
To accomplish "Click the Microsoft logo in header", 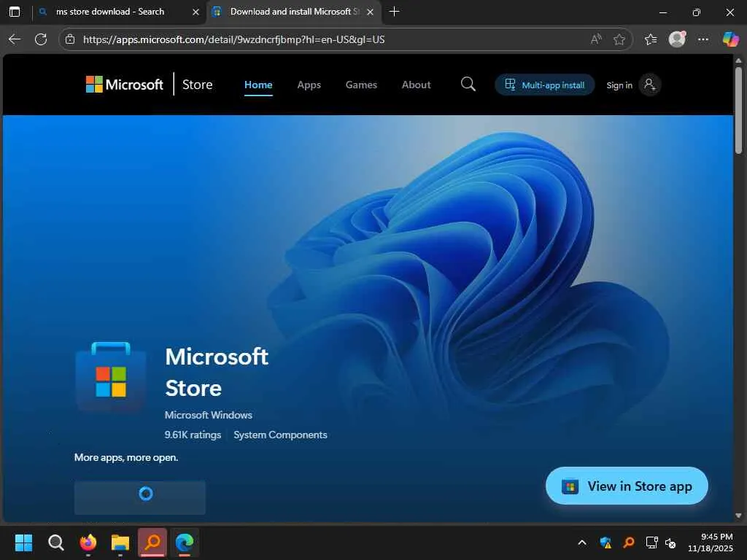I will pyautogui.click(x=124, y=85).
